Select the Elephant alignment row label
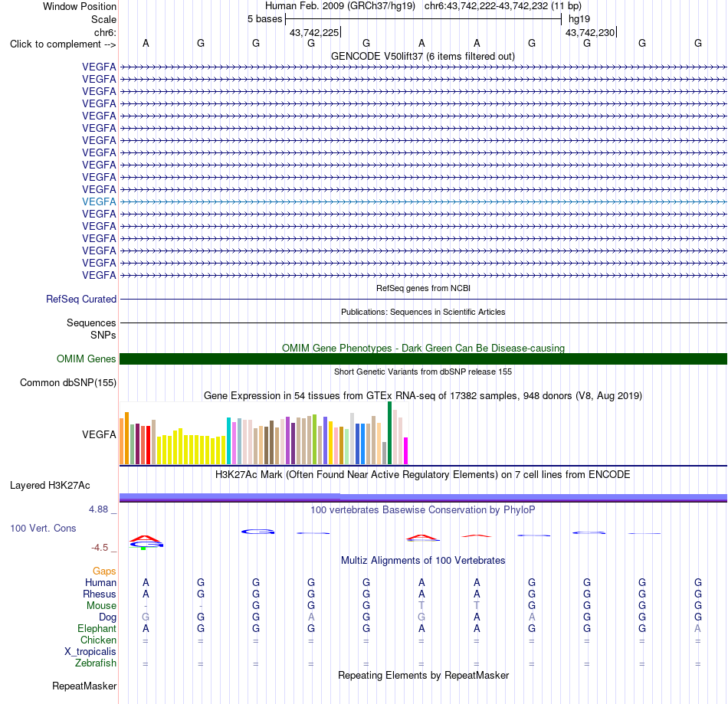Viewport: 728px width, 704px height. coord(97,628)
